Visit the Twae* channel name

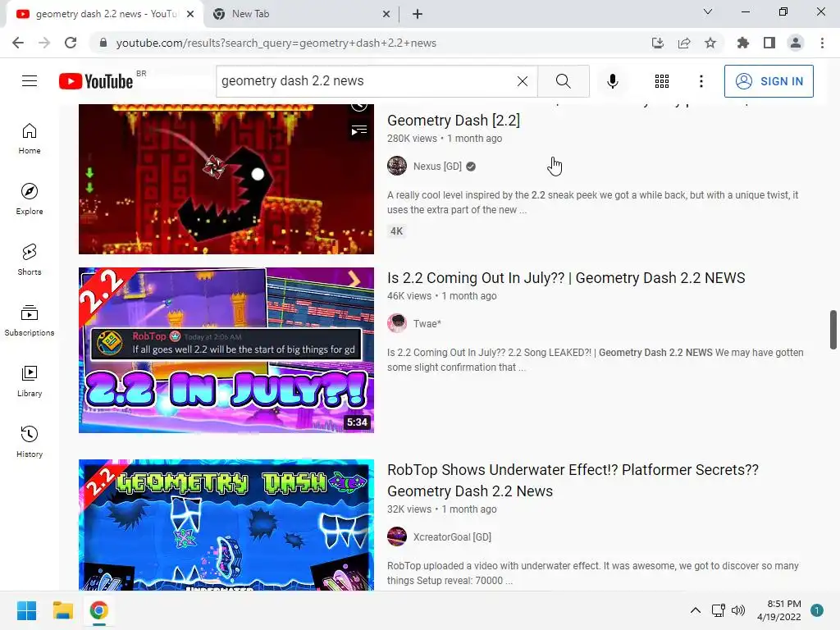tap(427, 323)
